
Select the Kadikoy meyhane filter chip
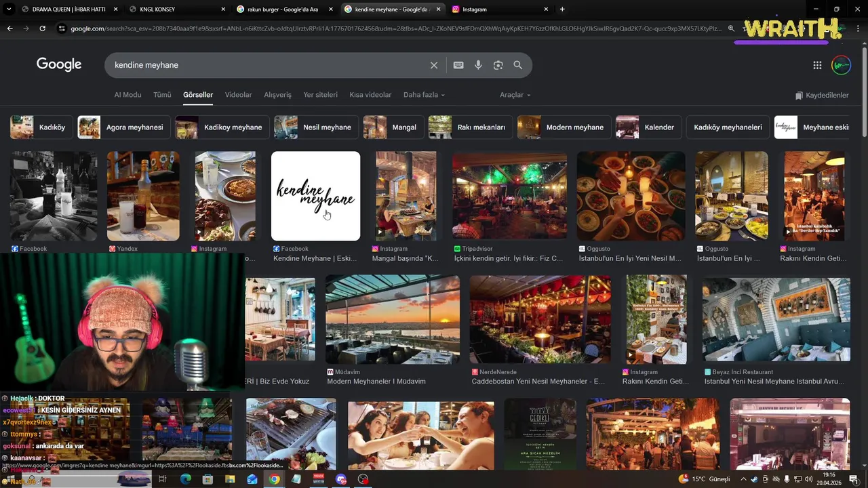point(221,127)
